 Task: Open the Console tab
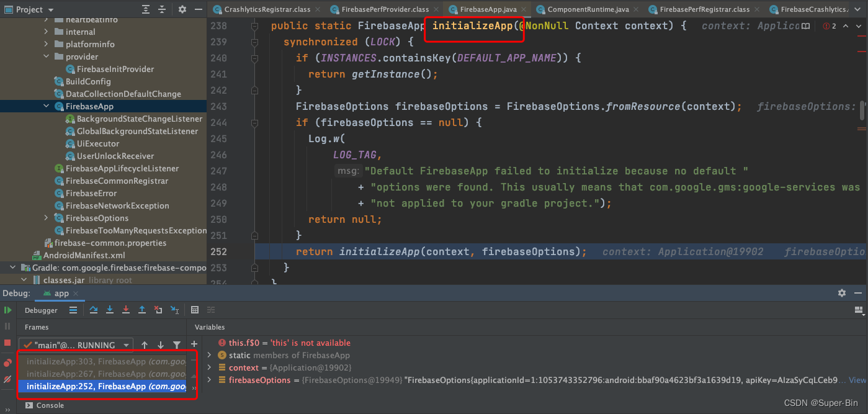point(45,405)
